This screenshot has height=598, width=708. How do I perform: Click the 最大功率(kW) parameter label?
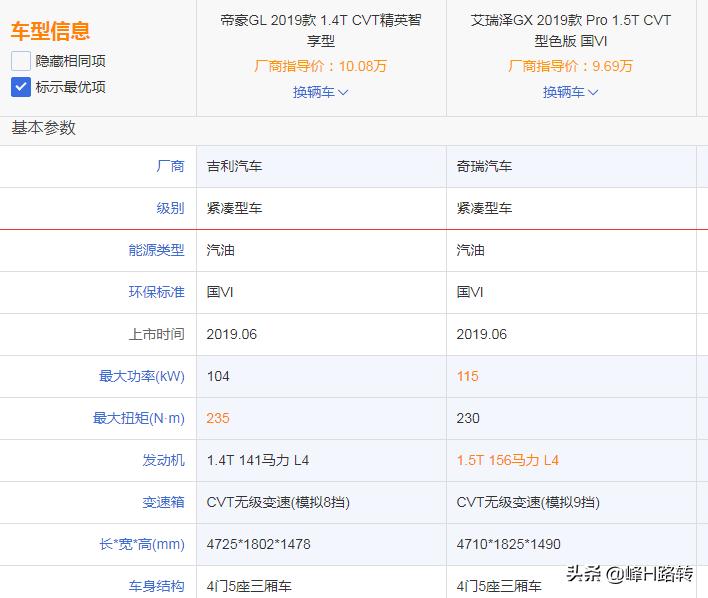tap(142, 376)
